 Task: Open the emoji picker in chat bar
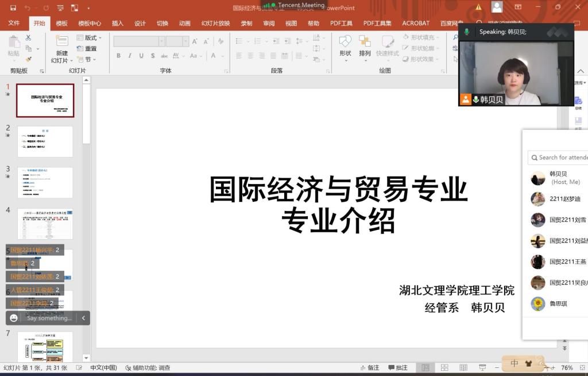14,318
